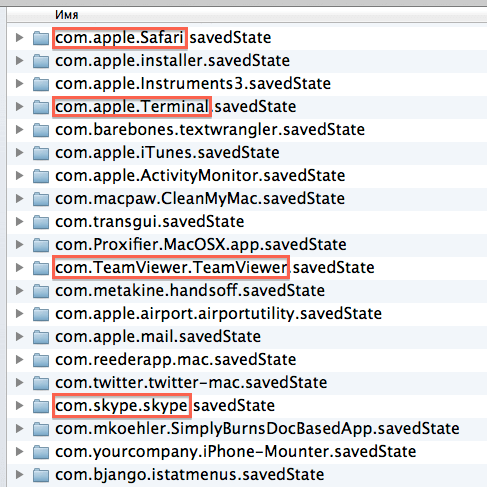This screenshot has height=487, width=487.
Task: Expand the com.skype.skype.savedState disclosure triangle
Action: click(19, 405)
